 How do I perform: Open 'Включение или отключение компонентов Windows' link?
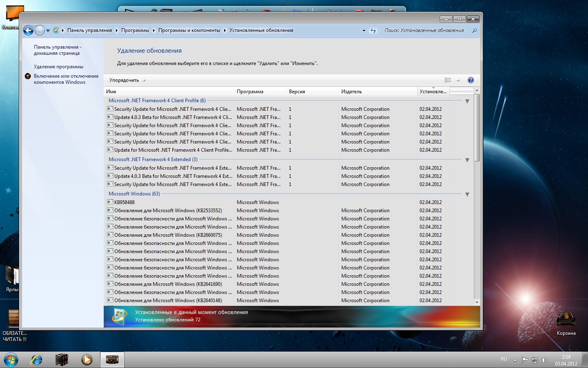66,79
